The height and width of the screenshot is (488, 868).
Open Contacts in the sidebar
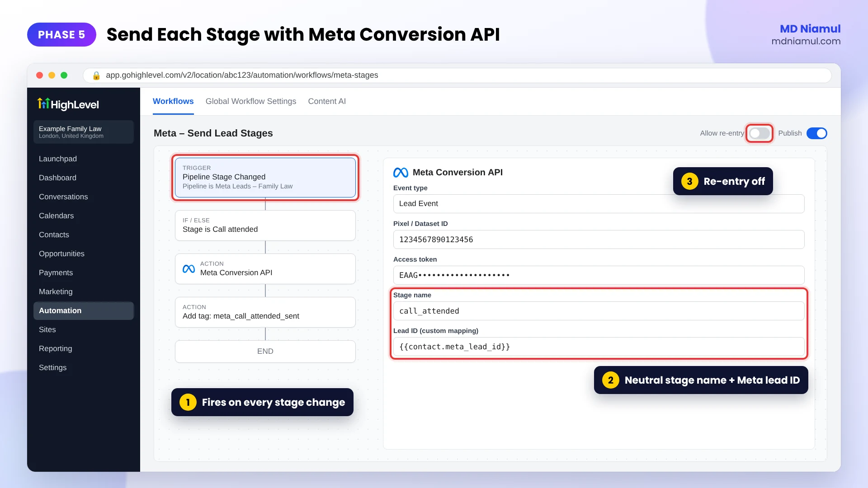point(84,235)
